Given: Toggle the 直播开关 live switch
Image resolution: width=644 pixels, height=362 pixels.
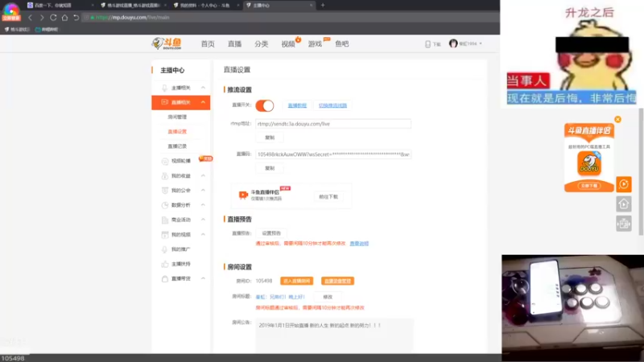Looking at the screenshot, I should [x=265, y=105].
